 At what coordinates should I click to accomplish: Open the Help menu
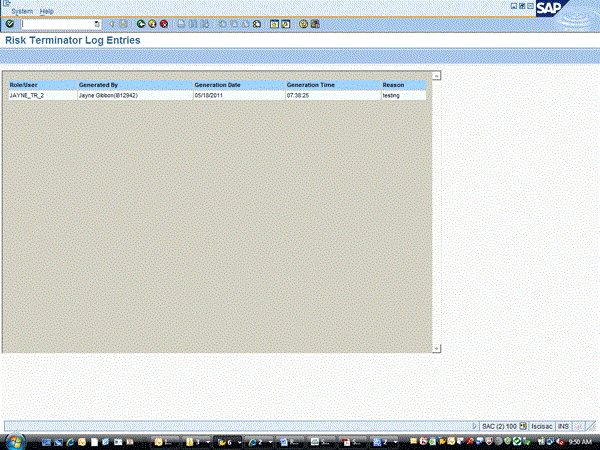pos(46,11)
